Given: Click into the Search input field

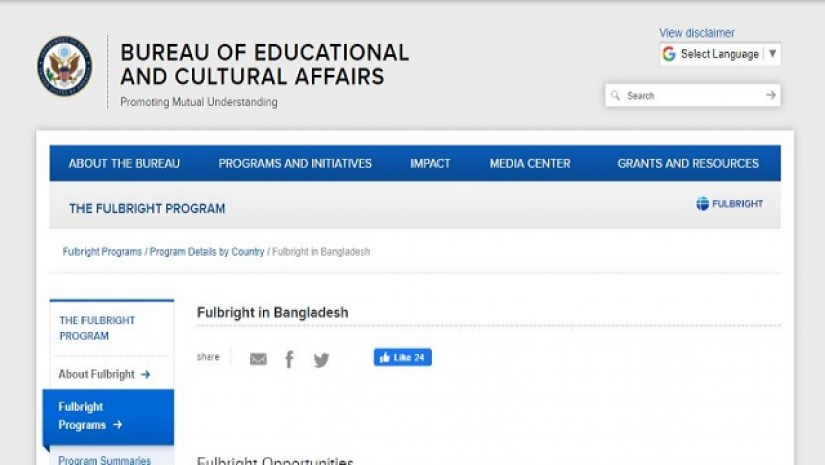Looking at the screenshot, I should pyautogui.click(x=693, y=95).
